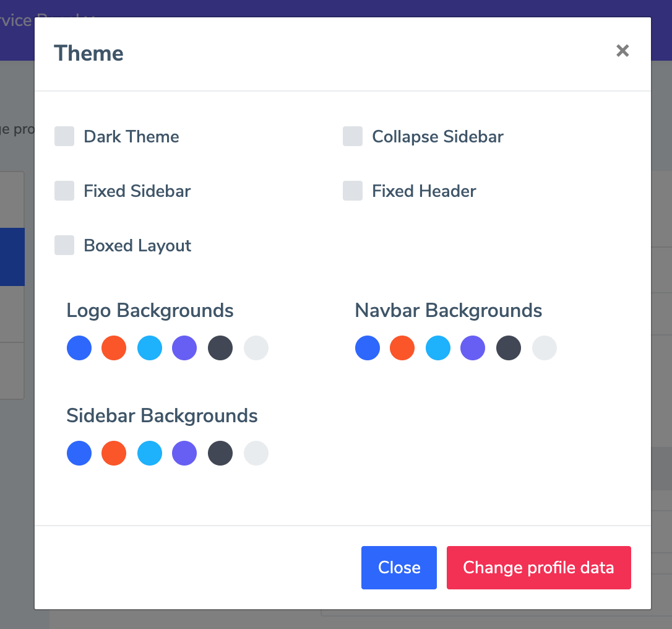The width and height of the screenshot is (672, 629).
Task: Choose light gray swatch under Navbar Backgrounds
Action: tap(545, 348)
